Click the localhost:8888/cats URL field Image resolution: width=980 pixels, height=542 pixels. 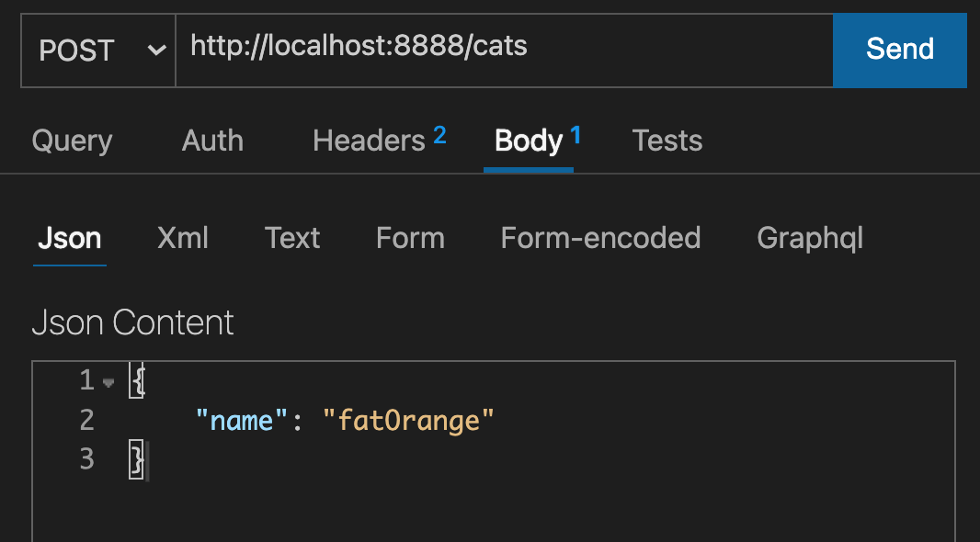pyautogui.click(x=504, y=50)
